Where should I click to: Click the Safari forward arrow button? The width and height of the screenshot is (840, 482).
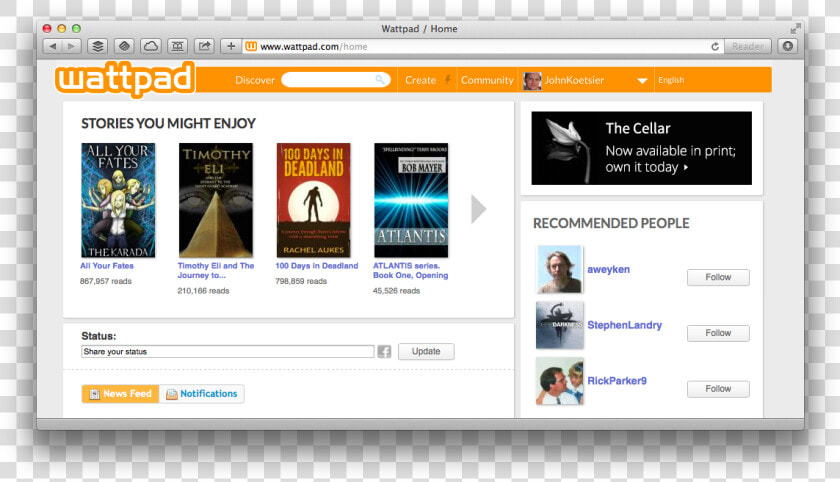pyautogui.click(x=72, y=47)
